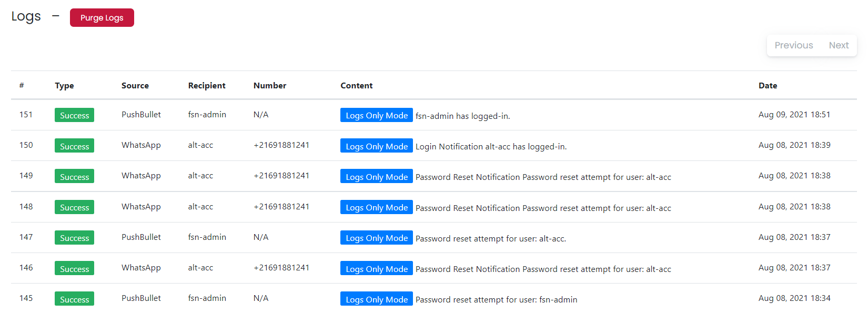Click Logs Only Mode badge on log 150
Screen dimensions: 868x323
pos(377,146)
